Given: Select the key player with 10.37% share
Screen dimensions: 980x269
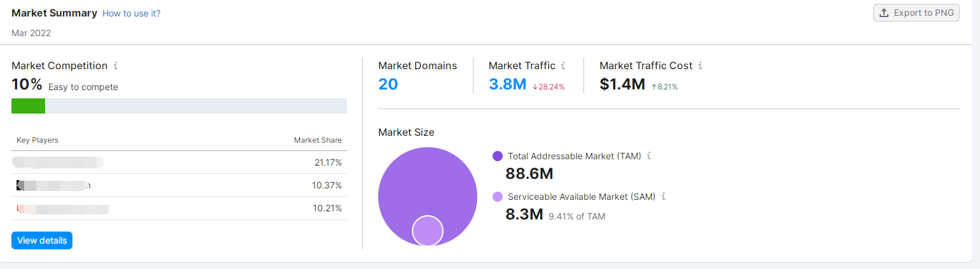Looking at the screenshot, I should point(54,185).
